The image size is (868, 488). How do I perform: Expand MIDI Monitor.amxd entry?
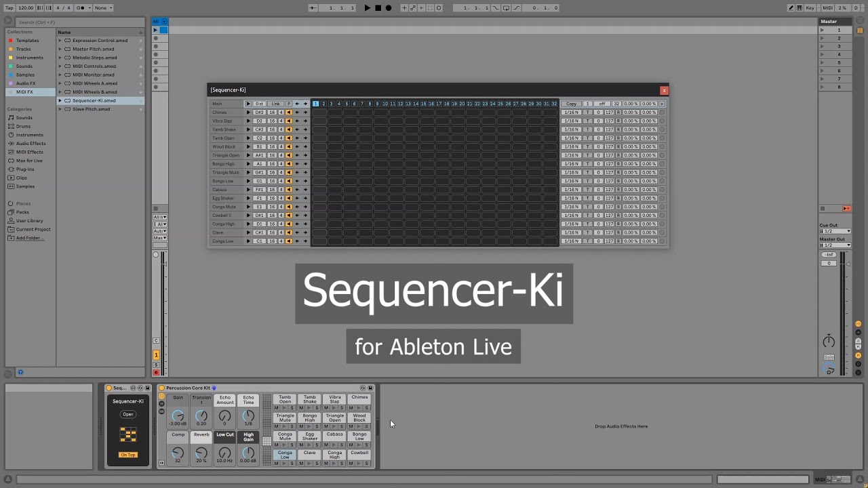pos(60,75)
